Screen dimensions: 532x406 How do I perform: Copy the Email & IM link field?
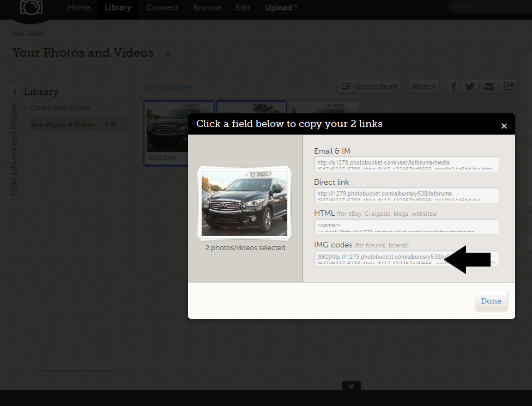click(406, 165)
